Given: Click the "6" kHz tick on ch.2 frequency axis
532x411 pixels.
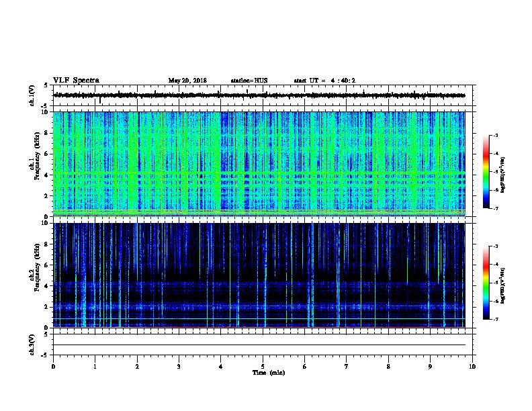Looking at the screenshot, I should 46,265.
